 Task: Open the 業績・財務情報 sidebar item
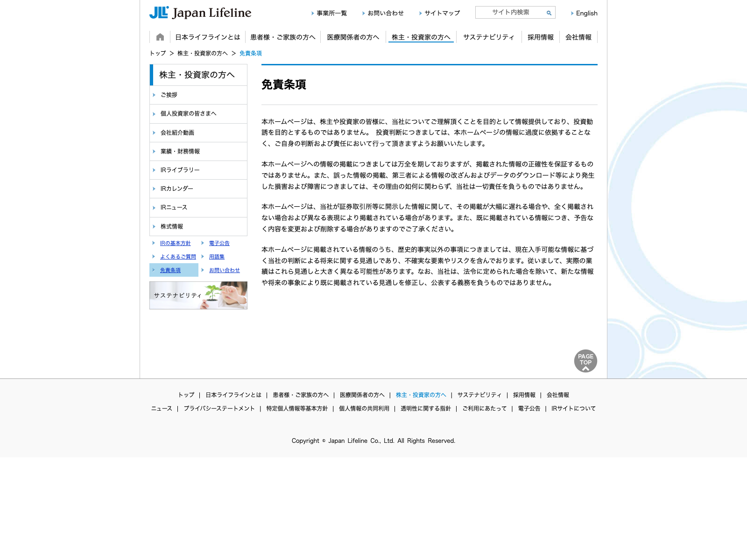pyautogui.click(x=180, y=151)
